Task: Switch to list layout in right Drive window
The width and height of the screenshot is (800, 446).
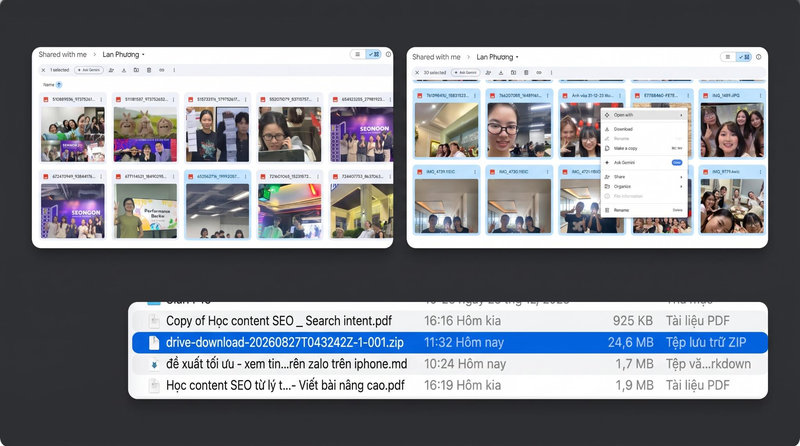Action: tap(728, 57)
